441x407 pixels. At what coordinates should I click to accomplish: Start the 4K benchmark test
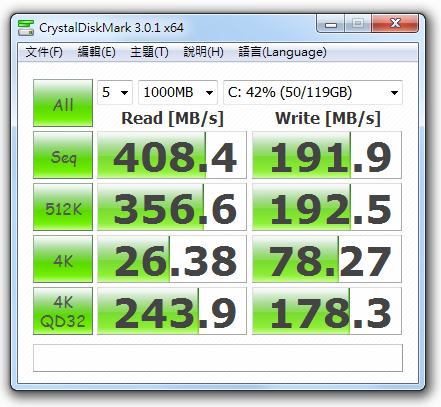point(63,259)
